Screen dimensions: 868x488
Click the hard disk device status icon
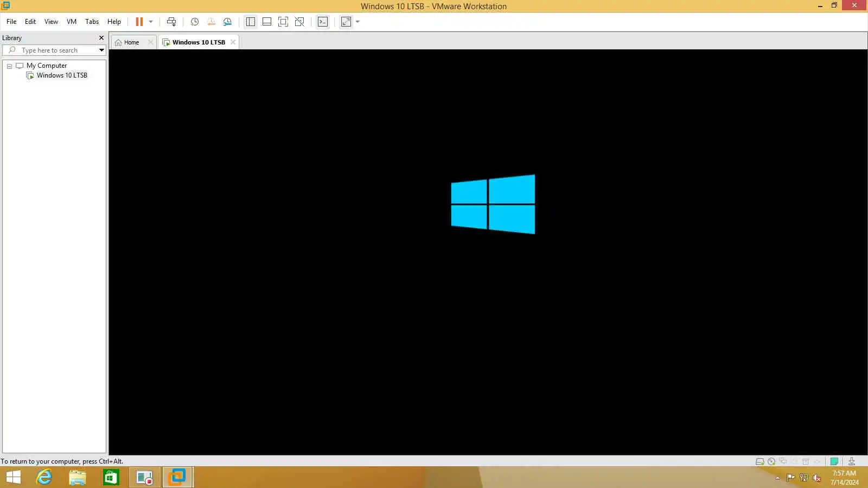(760, 462)
